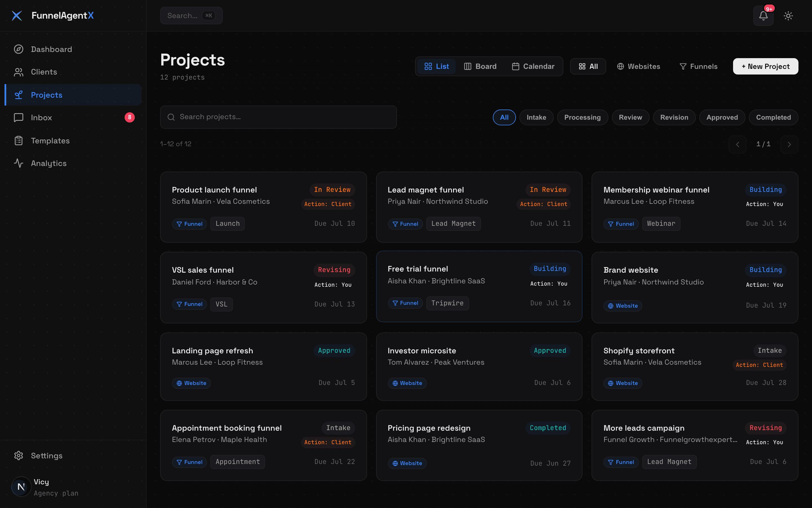Click Appointment tag on booking funnel card
Image resolution: width=812 pixels, height=508 pixels.
point(238,462)
